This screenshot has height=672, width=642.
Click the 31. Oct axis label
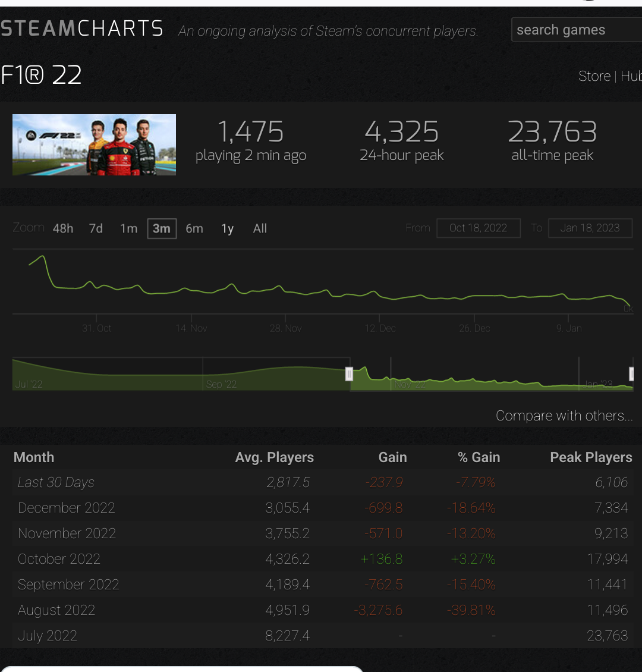(x=97, y=328)
